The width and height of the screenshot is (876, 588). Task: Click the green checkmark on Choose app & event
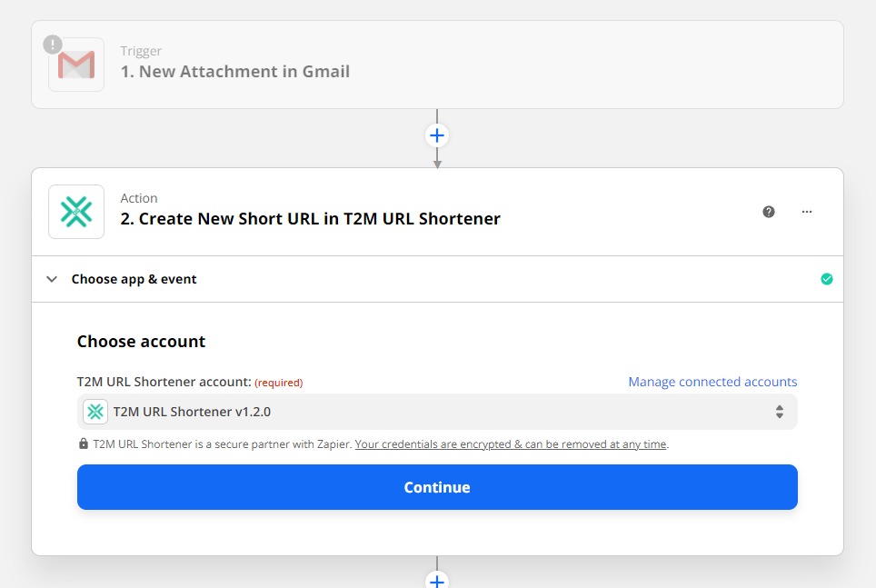827,279
